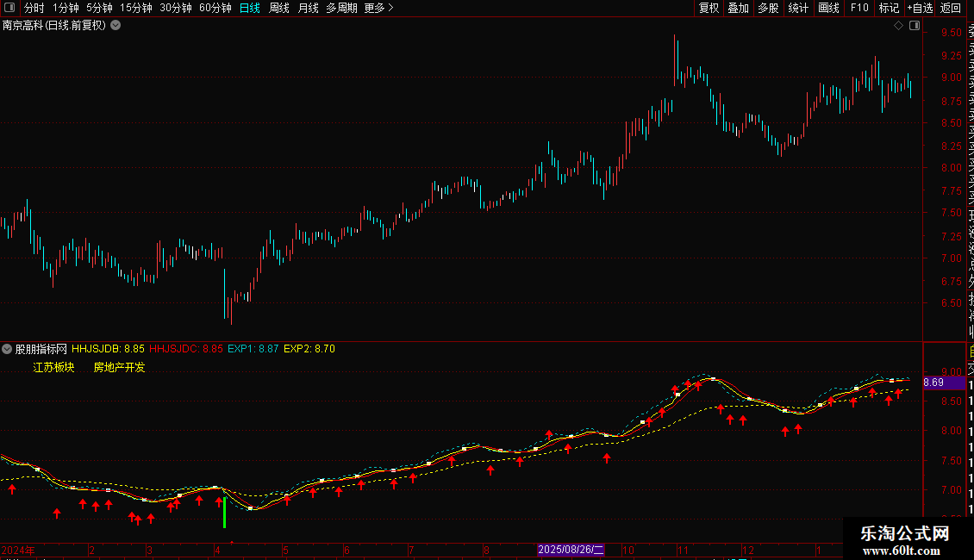Select the 15分钟 period
Viewport: 974px width, 560px height.
(136, 8)
